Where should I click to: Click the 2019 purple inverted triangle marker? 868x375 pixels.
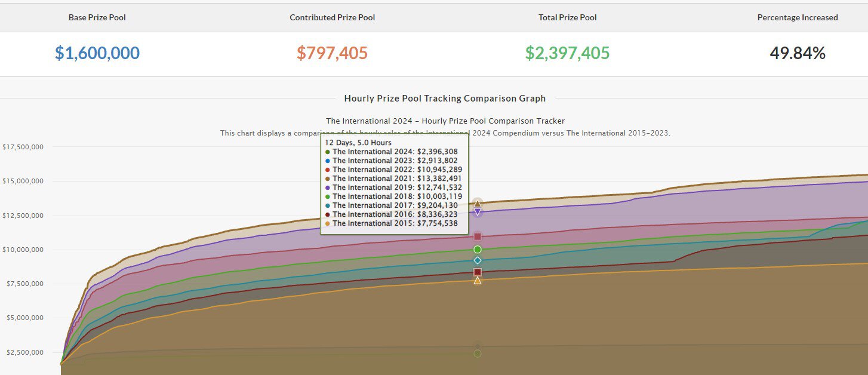(x=477, y=212)
